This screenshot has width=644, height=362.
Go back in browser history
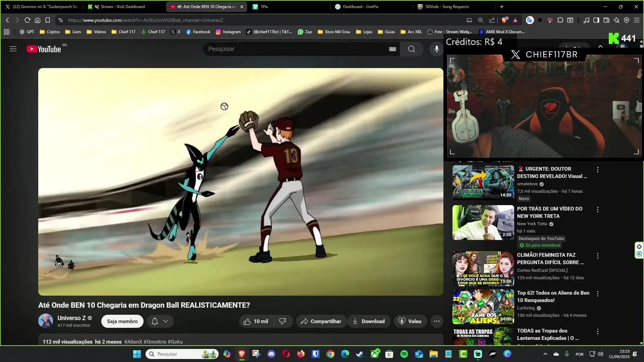[8, 20]
